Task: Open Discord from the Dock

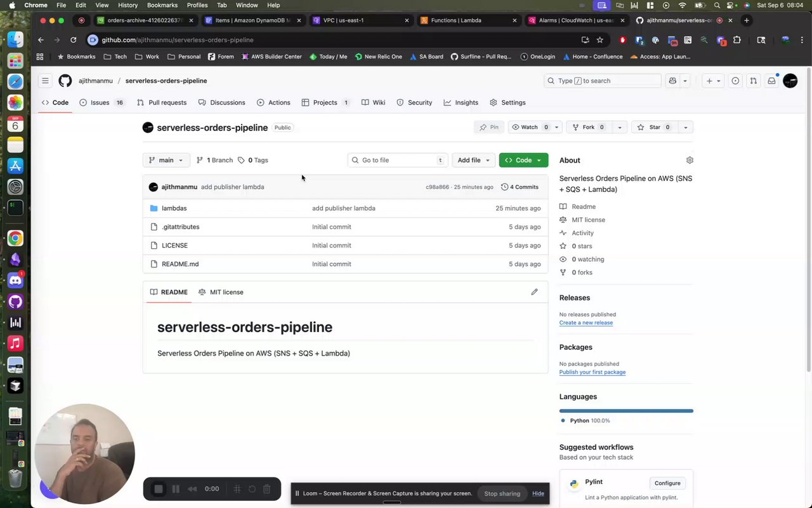Action: pos(15,280)
